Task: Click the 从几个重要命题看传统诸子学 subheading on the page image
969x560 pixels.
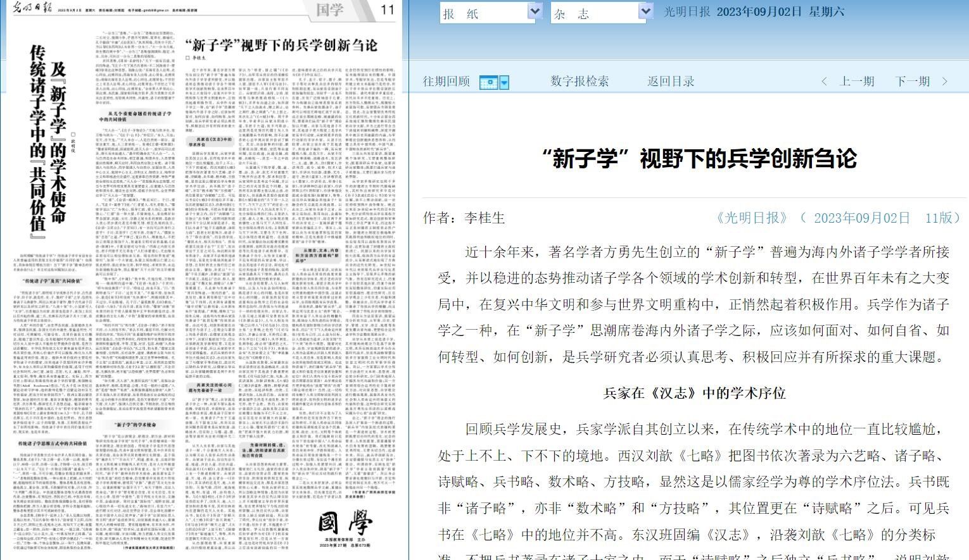Action: pos(135,116)
